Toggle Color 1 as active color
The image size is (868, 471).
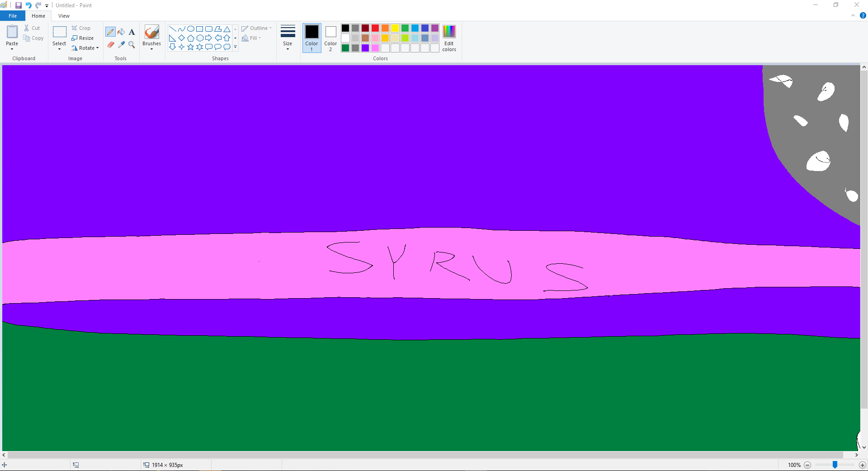pyautogui.click(x=311, y=38)
